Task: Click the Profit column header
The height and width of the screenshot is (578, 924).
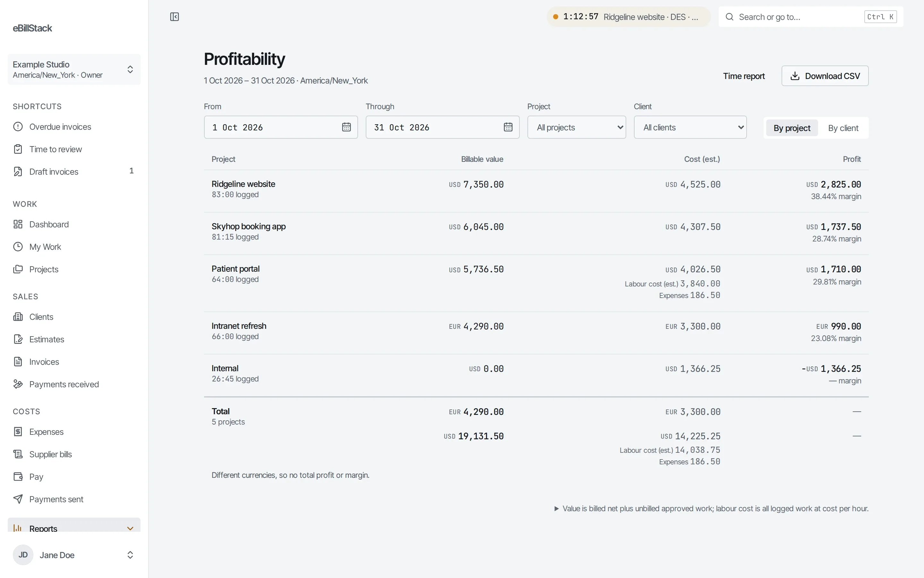Action: click(x=851, y=159)
